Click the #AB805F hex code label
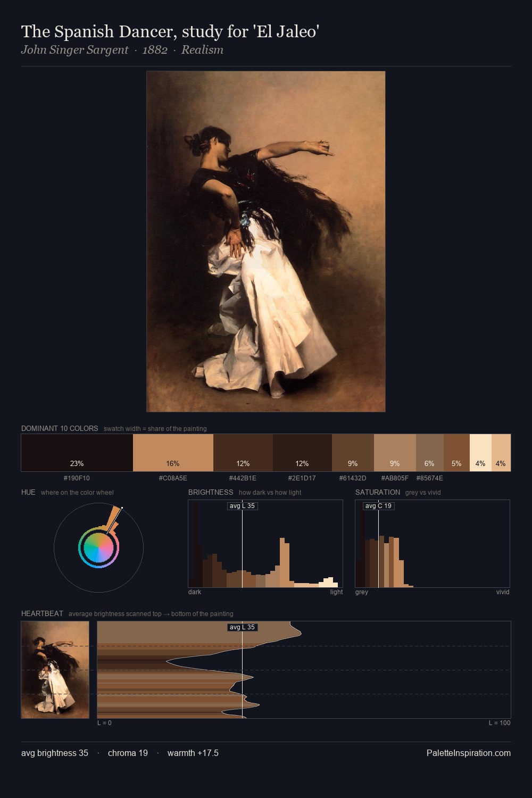 pos(395,478)
